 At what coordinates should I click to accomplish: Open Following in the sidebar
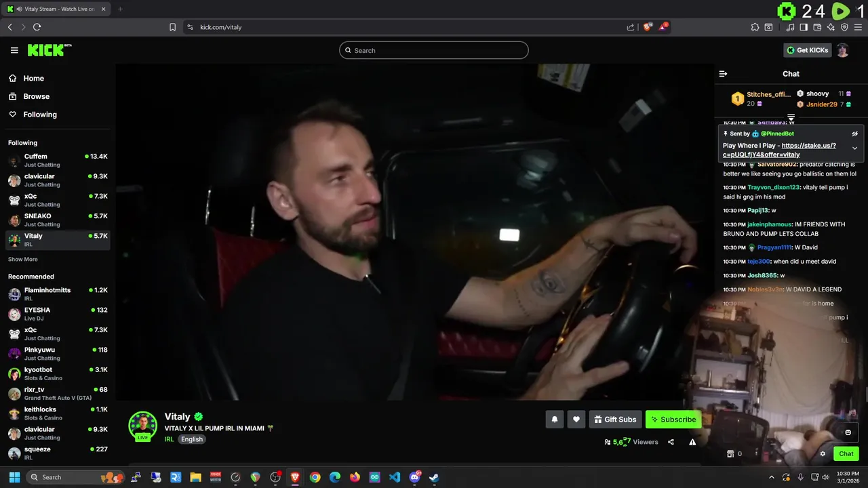tap(40, 115)
